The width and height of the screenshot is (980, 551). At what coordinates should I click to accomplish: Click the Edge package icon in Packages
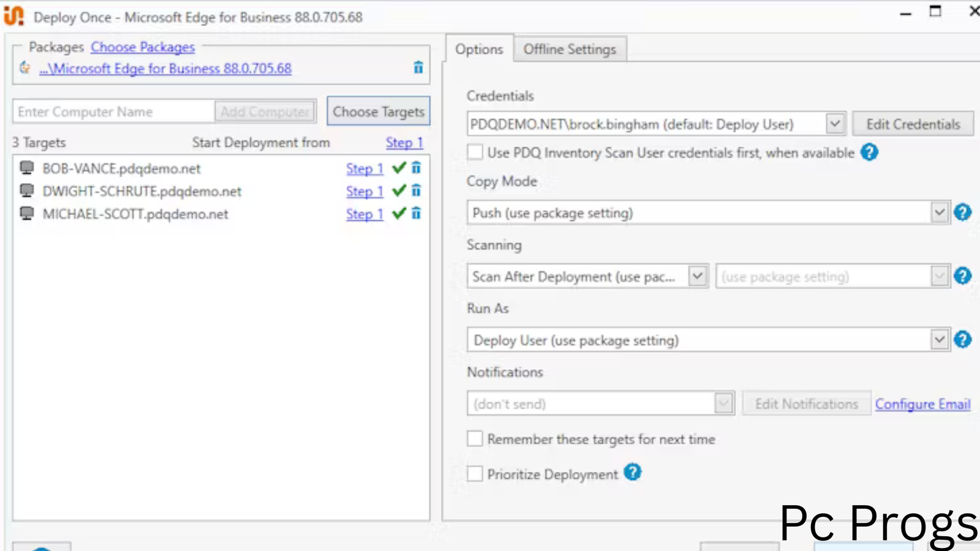click(25, 67)
